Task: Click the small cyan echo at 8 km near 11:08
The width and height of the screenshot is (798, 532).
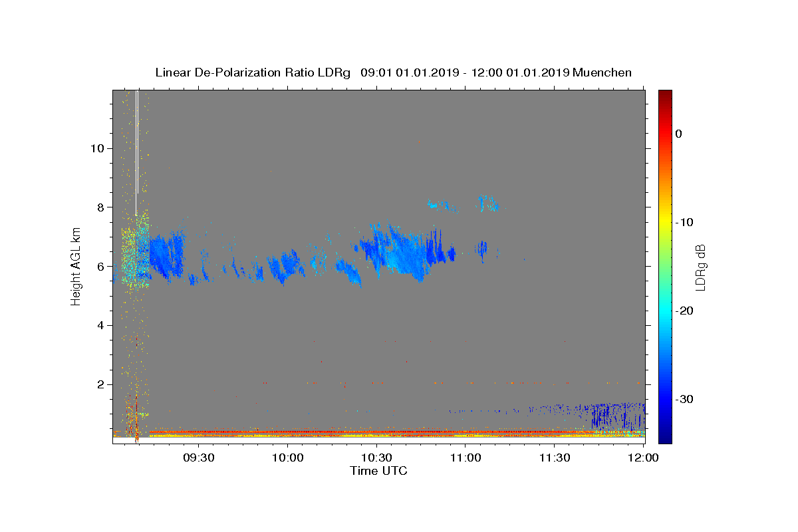Action: 487,203
